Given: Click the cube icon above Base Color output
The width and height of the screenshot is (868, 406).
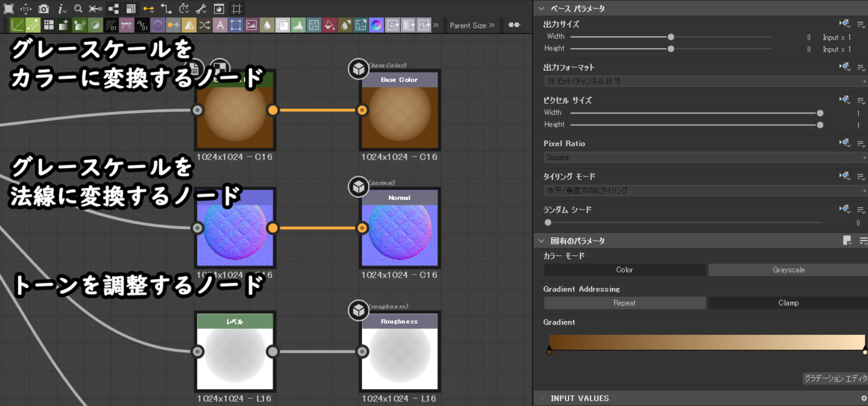Looking at the screenshot, I should pyautogui.click(x=359, y=69).
